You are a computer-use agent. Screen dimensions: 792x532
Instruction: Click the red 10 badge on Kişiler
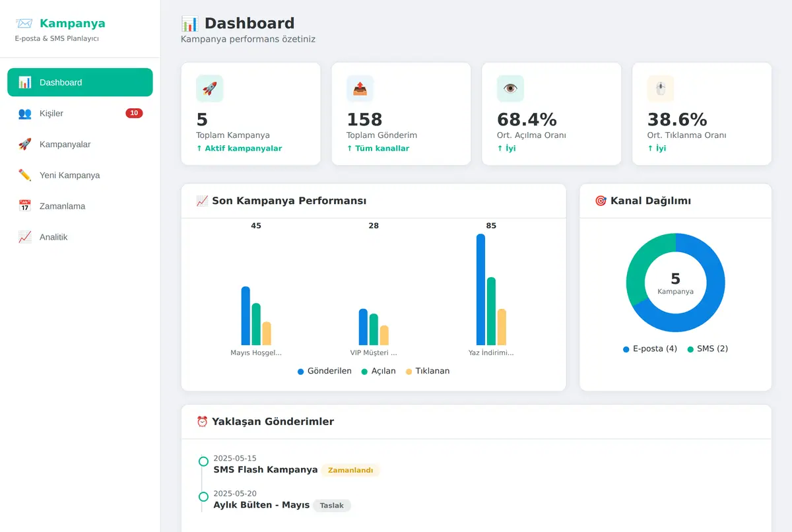pyautogui.click(x=134, y=114)
